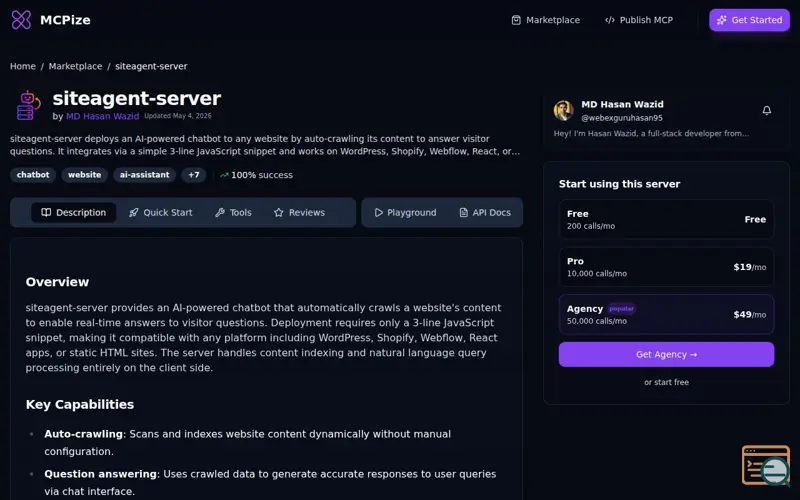Click the 'Updated May 4, 2026' text
The height and width of the screenshot is (500, 800).
178,116
